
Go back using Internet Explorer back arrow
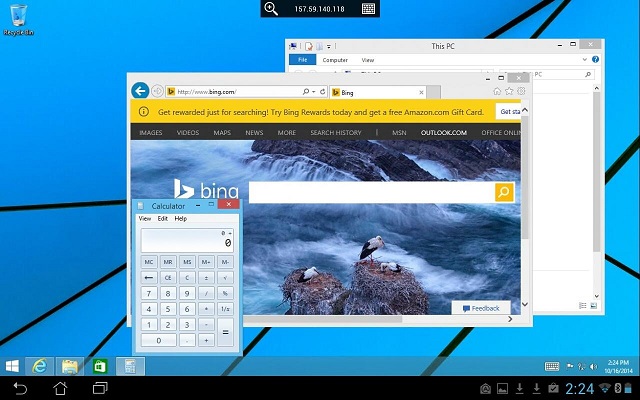pos(140,90)
